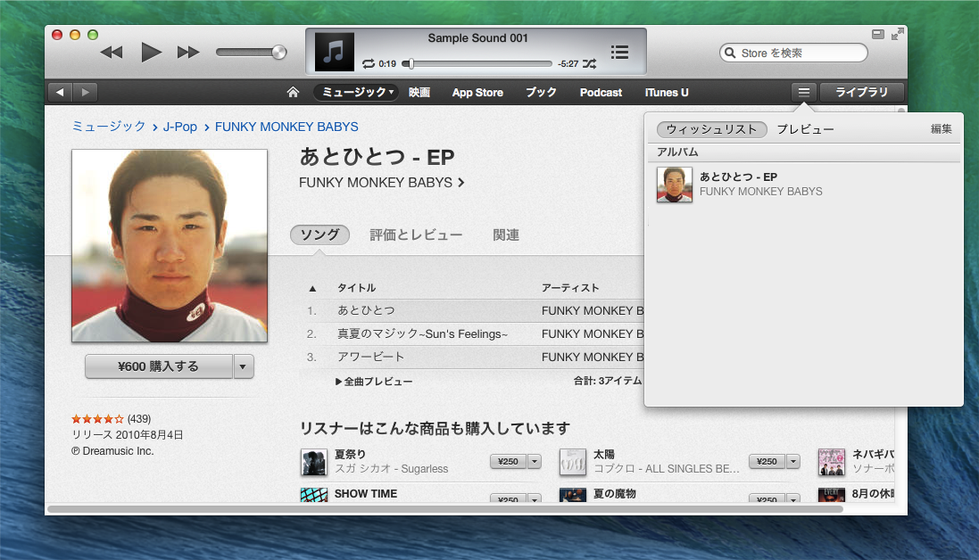Open the ¥600 purchase options arrow

click(x=244, y=366)
